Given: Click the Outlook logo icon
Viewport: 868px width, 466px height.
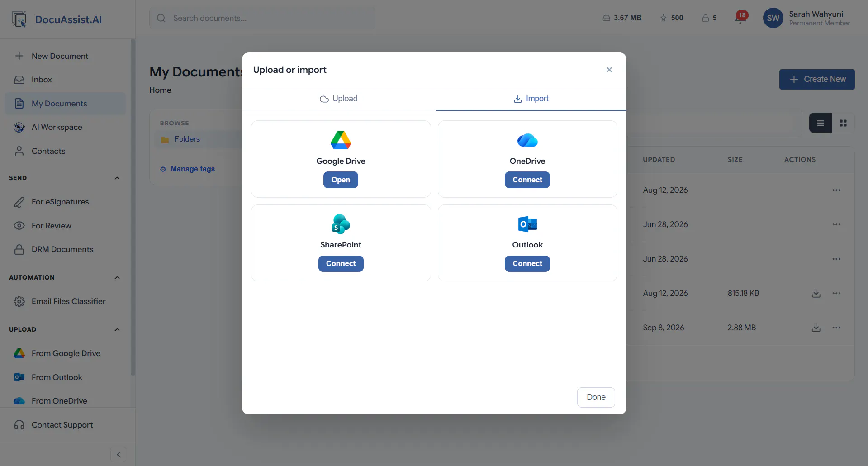Looking at the screenshot, I should 527,224.
